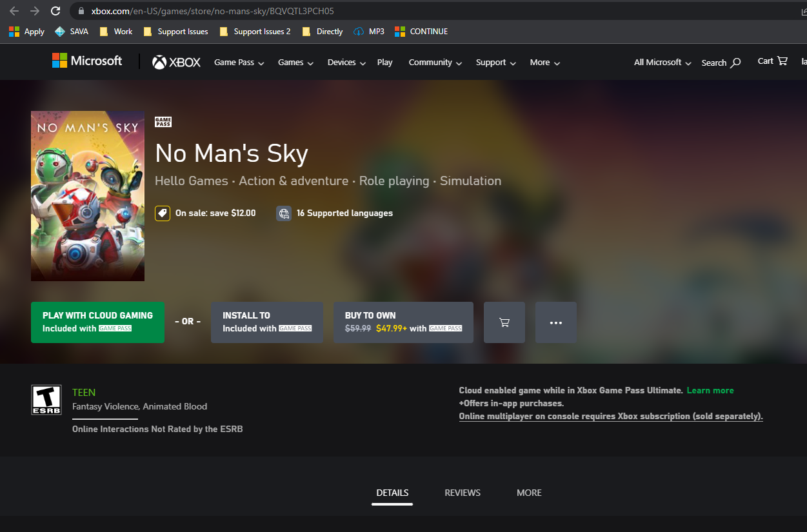The image size is (807, 532).
Task: Click the Learn more link
Action: 710,390
